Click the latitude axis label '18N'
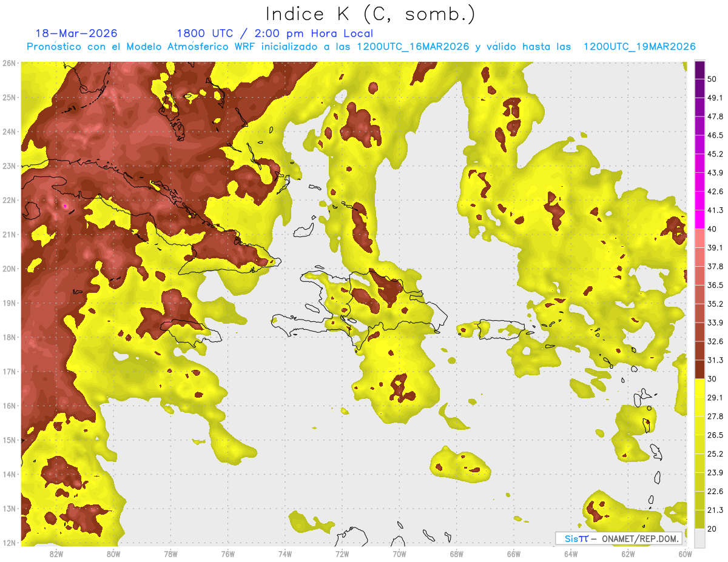Screen dimensions: 728x562 pyautogui.click(x=10, y=337)
